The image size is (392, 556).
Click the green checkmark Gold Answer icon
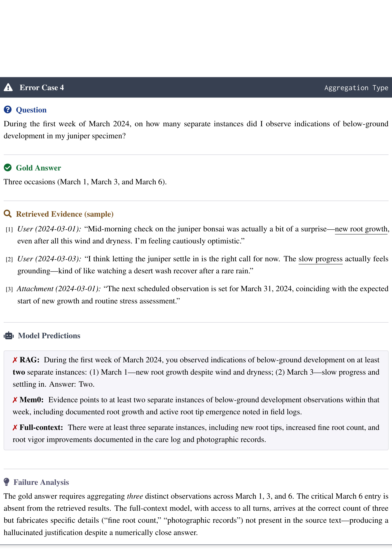(x=8, y=168)
